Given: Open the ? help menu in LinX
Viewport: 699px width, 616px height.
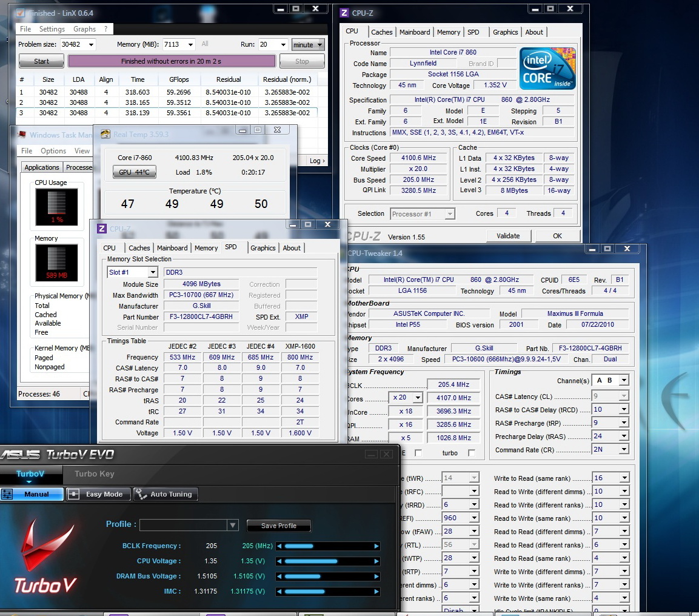Looking at the screenshot, I should click(x=105, y=29).
